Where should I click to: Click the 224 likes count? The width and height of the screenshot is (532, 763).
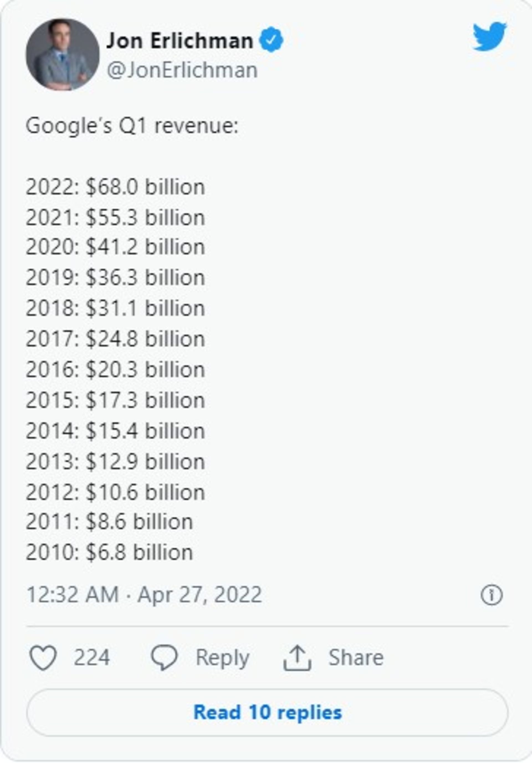click(x=92, y=657)
